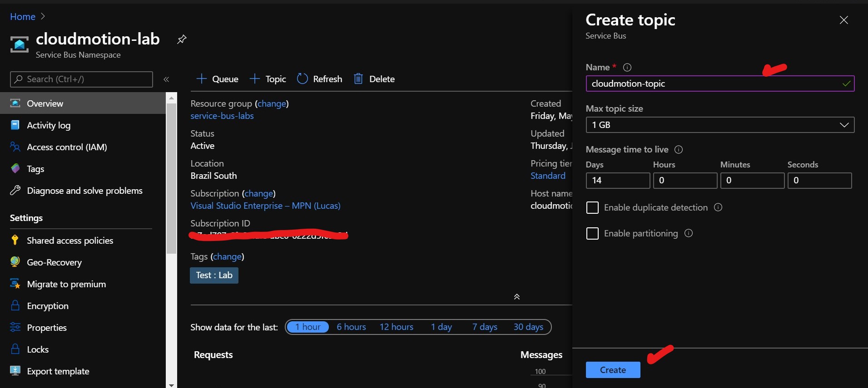Show info for Enable duplicate detection
868x388 pixels.
718,207
